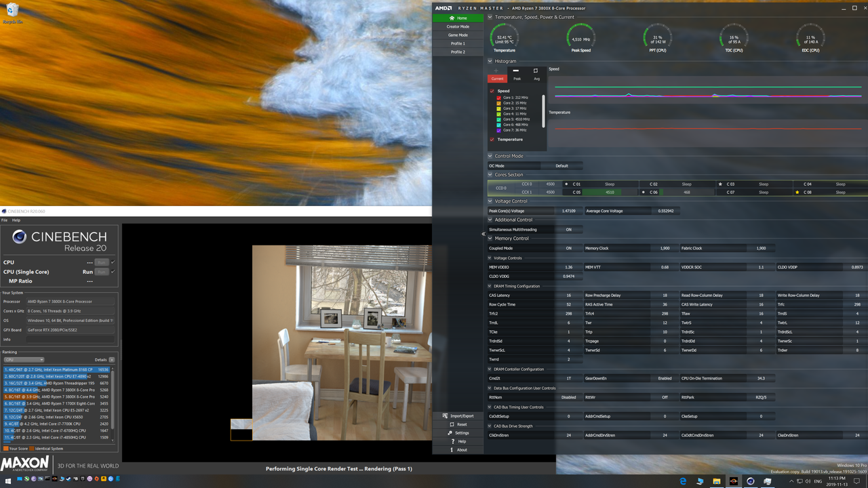Open Profile 2 in Ryzen Master
Viewport: 868px width, 488px height.
coord(458,52)
